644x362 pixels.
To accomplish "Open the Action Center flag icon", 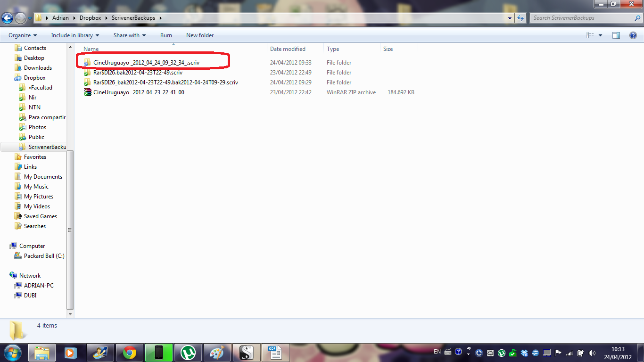I will 558,353.
